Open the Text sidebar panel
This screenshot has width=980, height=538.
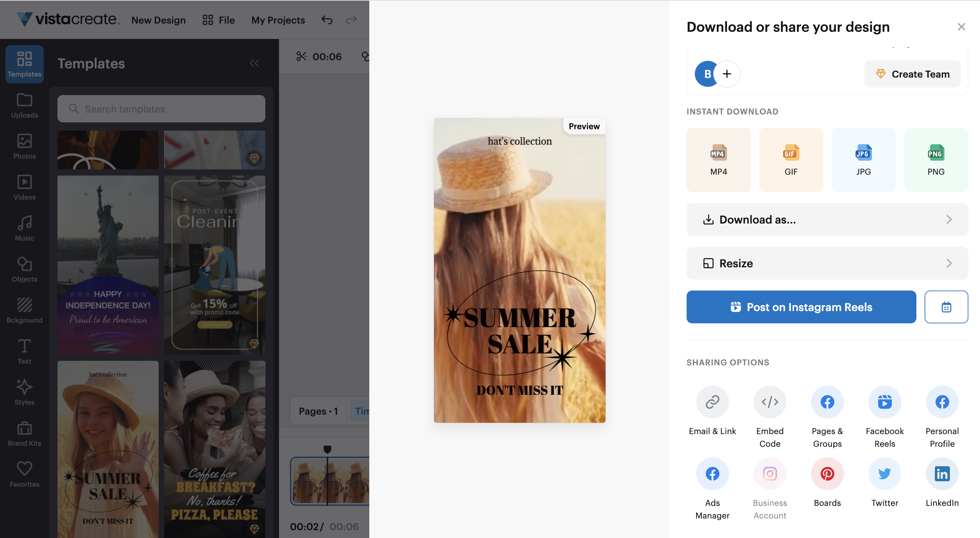pyautogui.click(x=24, y=352)
